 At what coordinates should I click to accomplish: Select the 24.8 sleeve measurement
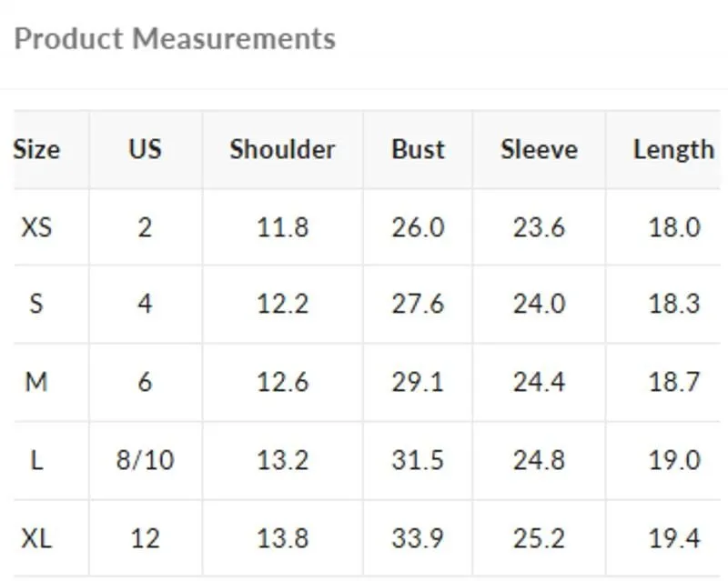coord(539,460)
